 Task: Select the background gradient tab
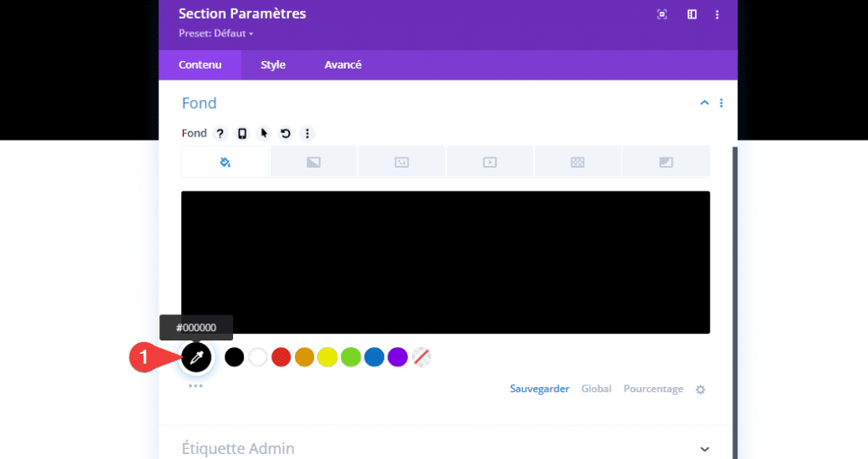314,162
